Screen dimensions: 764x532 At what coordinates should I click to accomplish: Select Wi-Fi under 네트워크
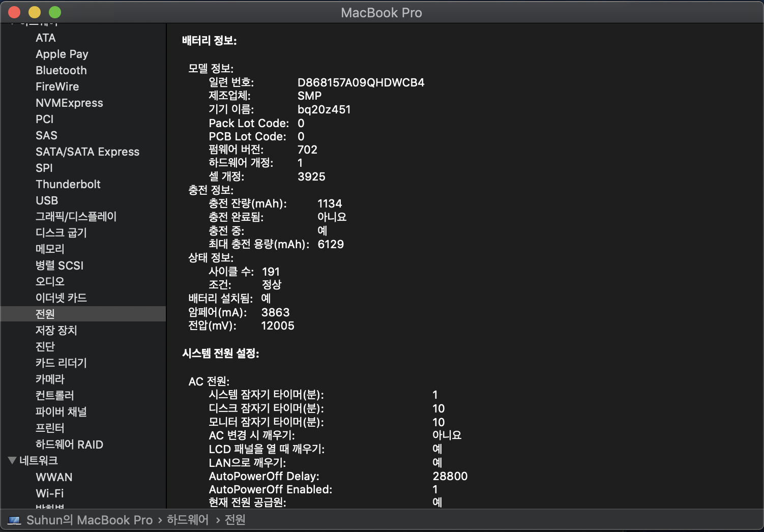point(50,493)
